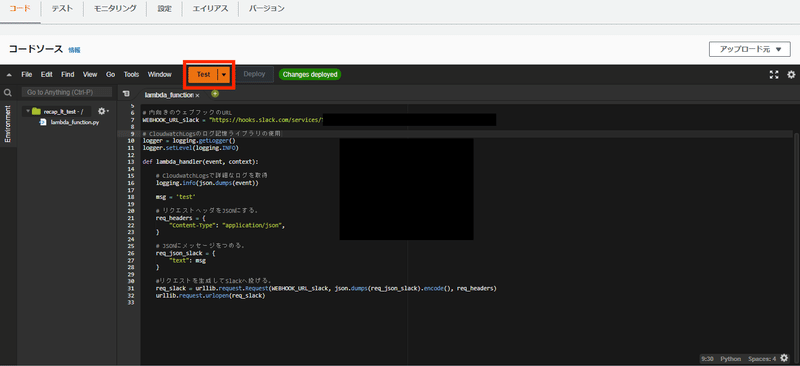Open the Tools menu
Screen dimensions: 800x366
131,75
